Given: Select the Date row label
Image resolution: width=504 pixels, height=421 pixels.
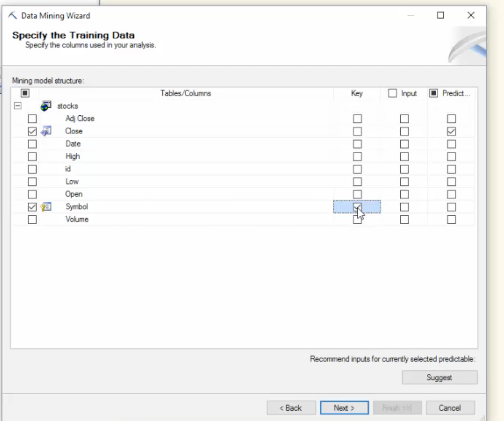Looking at the screenshot, I should tap(73, 144).
